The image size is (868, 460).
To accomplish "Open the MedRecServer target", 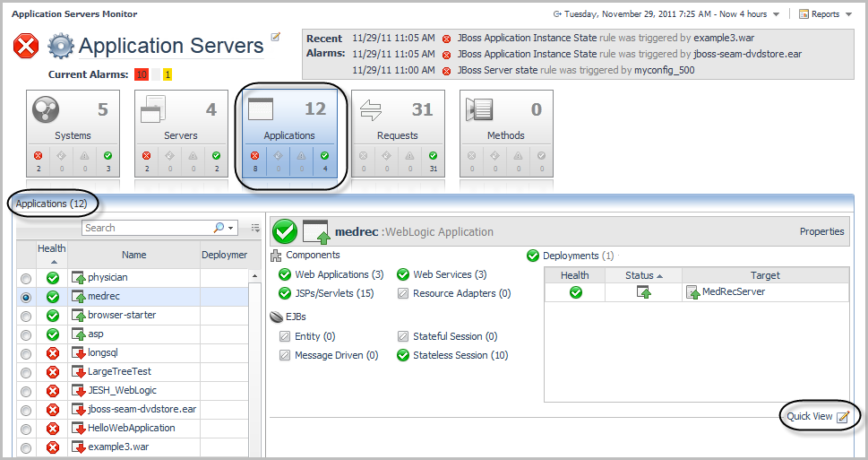I will coord(734,291).
